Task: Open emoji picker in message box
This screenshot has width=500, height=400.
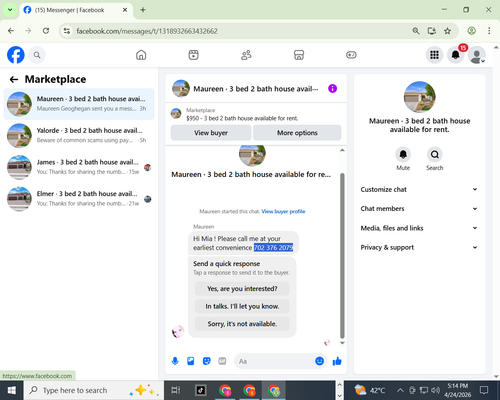Action: pos(319,361)
